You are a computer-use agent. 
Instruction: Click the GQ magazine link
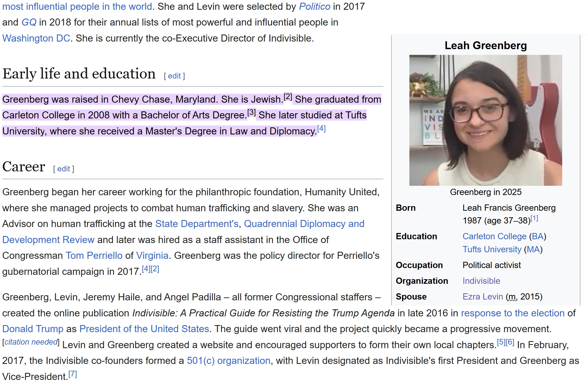pyautogui.click(x=29, y=22)
